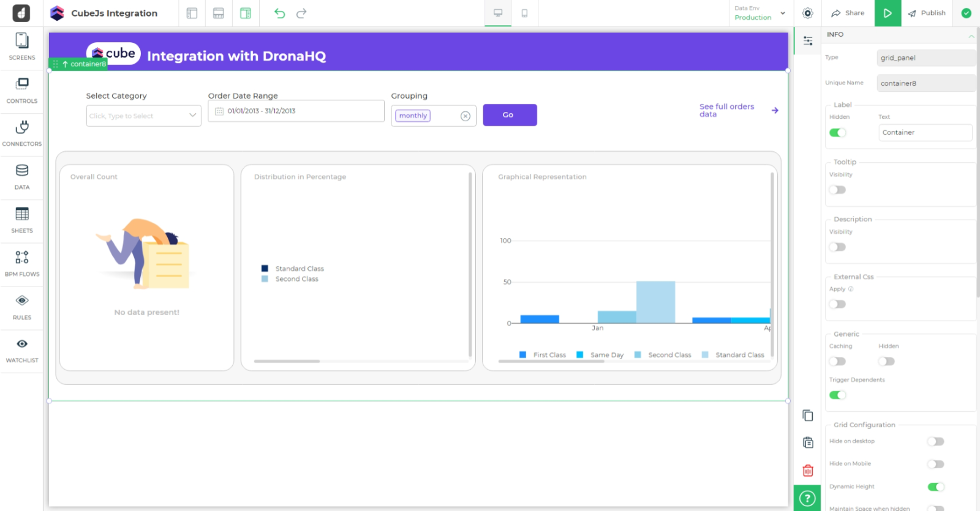Open the Controls menu in sidebar
Viewport: 980px width, 511px height.
22,90
